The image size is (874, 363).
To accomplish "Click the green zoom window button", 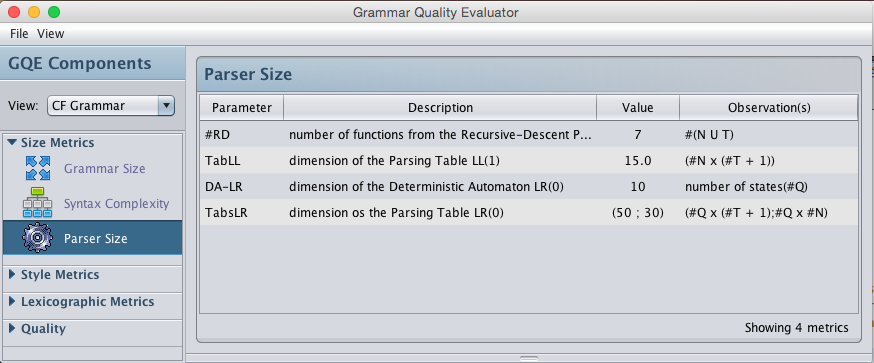I will tap(54, 12).
